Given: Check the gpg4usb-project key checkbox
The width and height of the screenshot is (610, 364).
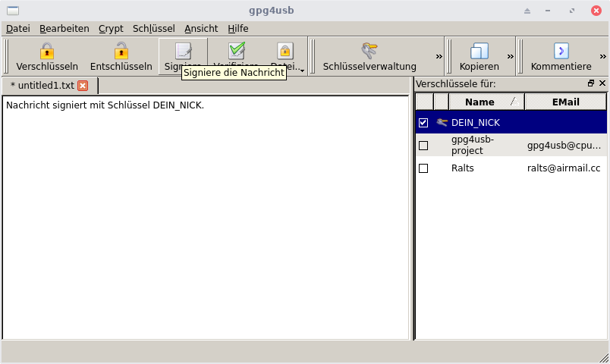Looking at the screenshot, I should click(423, 146).
